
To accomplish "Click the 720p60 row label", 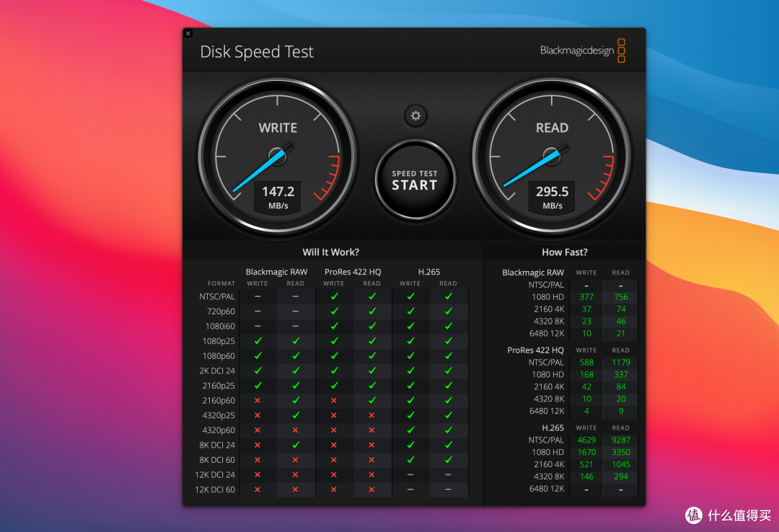I will (x=221, y=311).
